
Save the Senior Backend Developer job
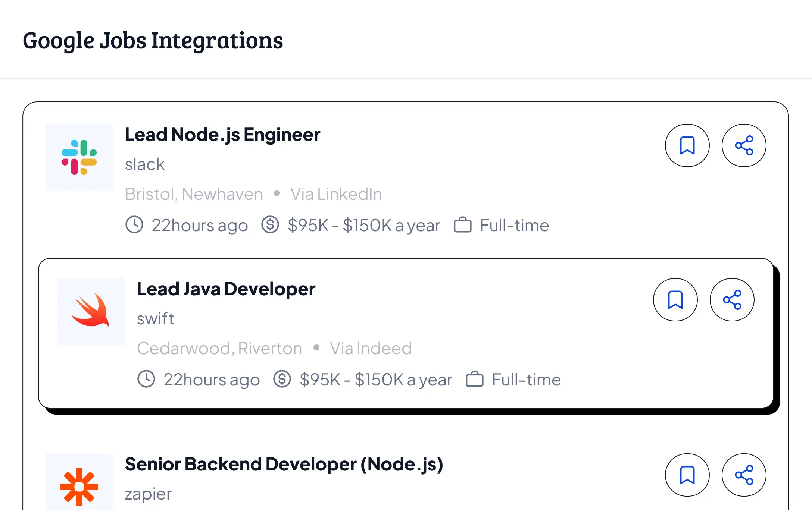pyautogui.click(x=687, y=475)
